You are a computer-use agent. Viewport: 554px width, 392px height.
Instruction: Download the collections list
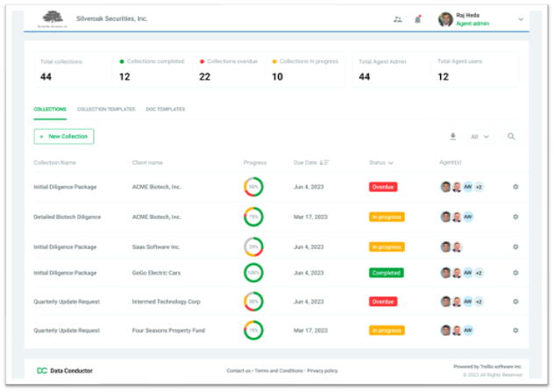click(453, 137)
